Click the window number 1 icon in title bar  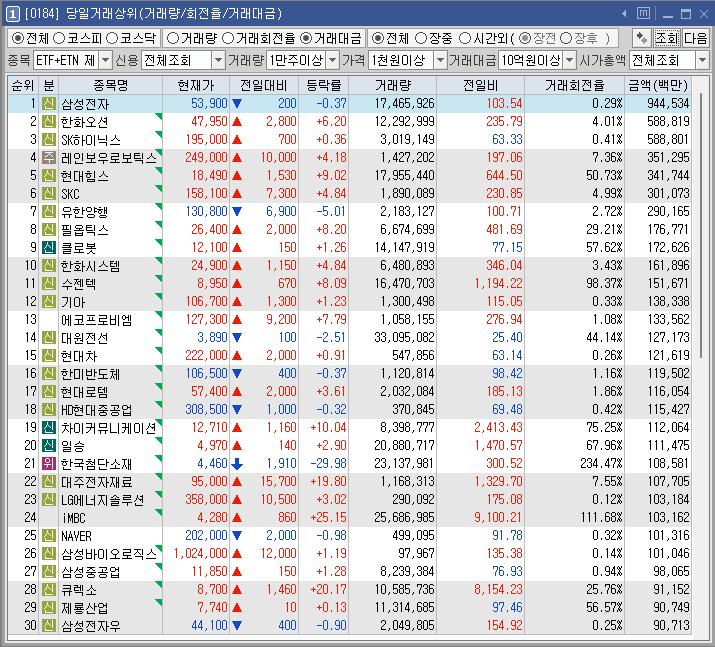click(12, 14)
